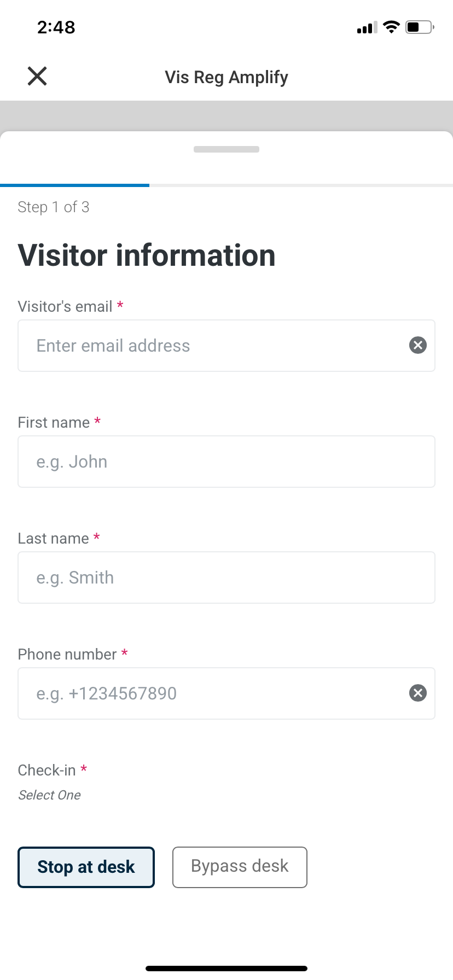Tap the bottom sheet drag handle
Screen dimensions: 453x980
[x=226, y=149]
